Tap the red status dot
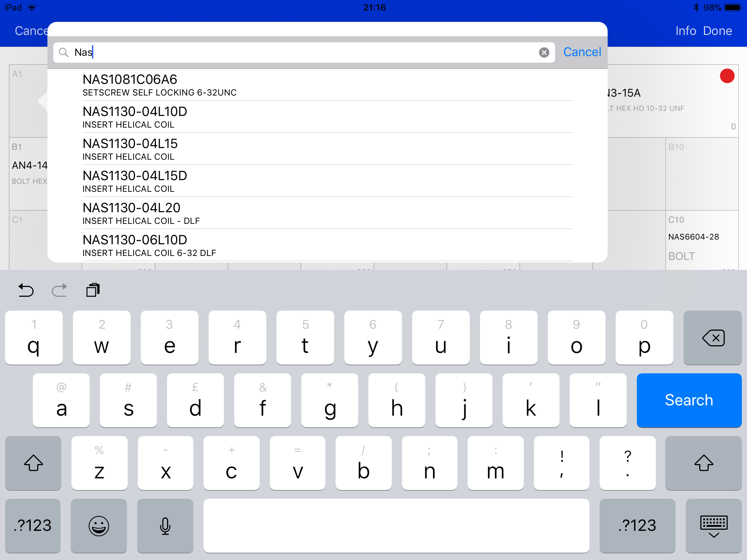This screenshot has width=747, height=560. click(x=727, y=76)
